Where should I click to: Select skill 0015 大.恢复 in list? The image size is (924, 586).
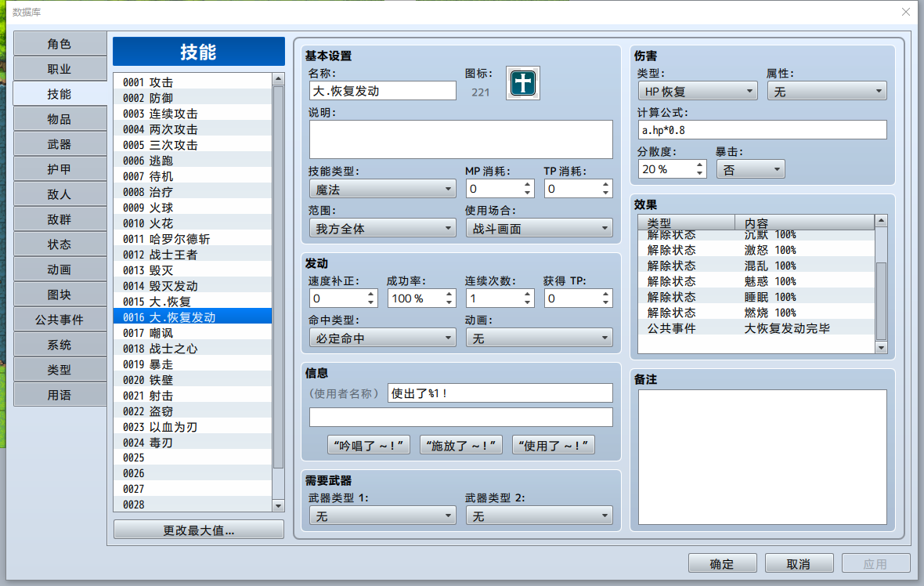coord(193,302)
